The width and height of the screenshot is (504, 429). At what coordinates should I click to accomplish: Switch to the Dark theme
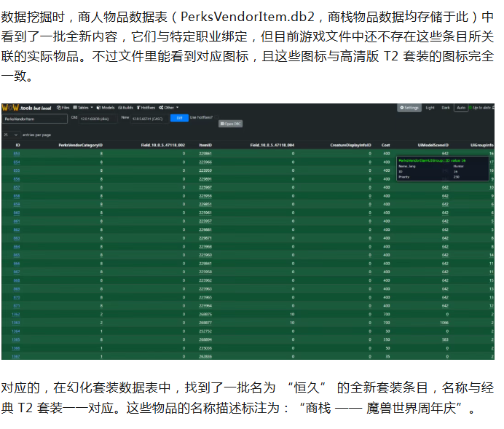tap(446, 108)
